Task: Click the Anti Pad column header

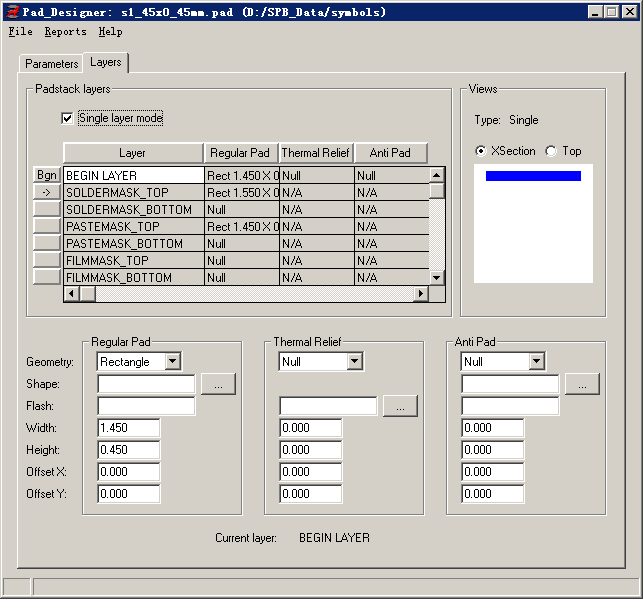Action: point(391,153)
